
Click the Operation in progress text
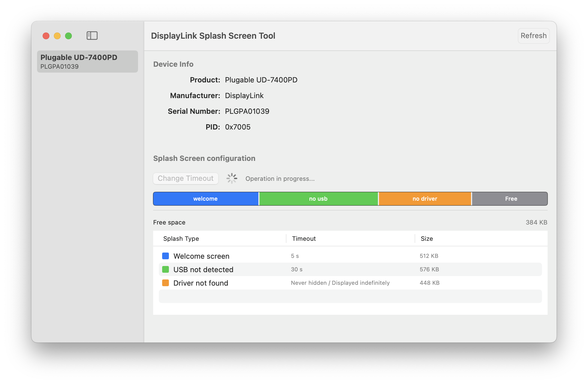point(280,179)
